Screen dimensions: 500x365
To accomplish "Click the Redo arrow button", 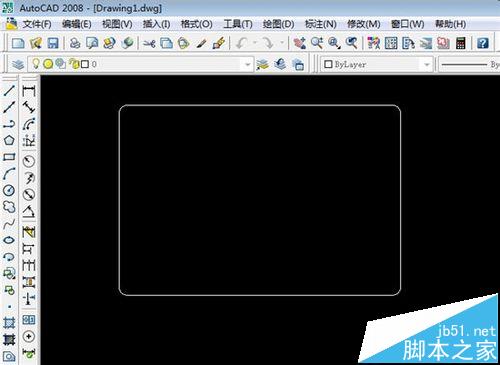I will click(269, 43).
